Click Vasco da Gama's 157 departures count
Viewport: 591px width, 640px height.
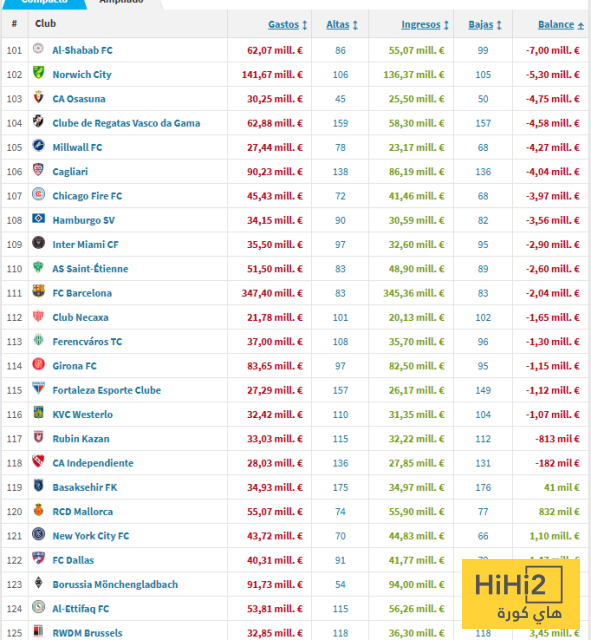(483, 124)
